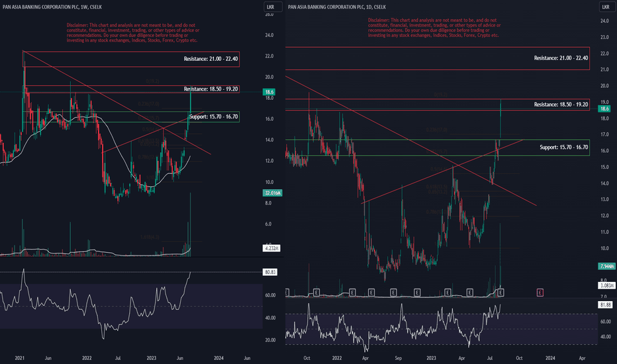This screenshot has width=617, height=364.
Task: Click the 2023 label on daily time axis
Action: [431, 358]
